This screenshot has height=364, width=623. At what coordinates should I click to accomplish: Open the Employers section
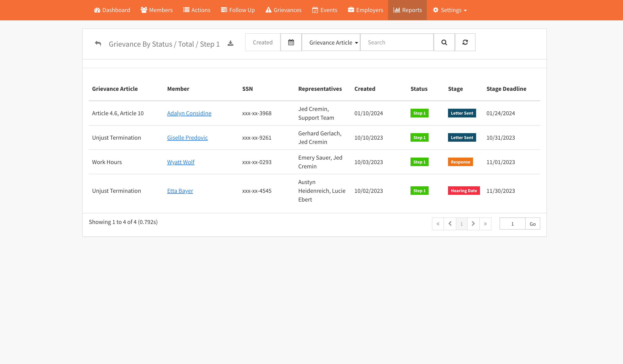365,10
